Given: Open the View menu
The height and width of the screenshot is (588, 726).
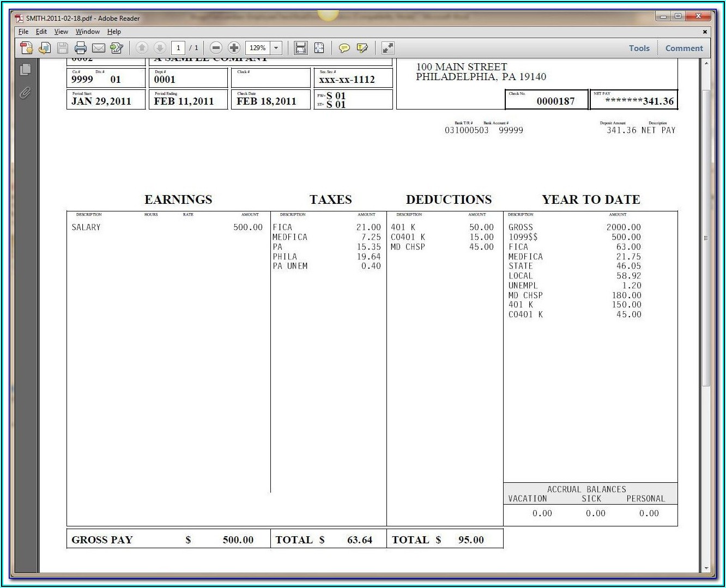Looking at the screenshot, I should click(61, 32).
